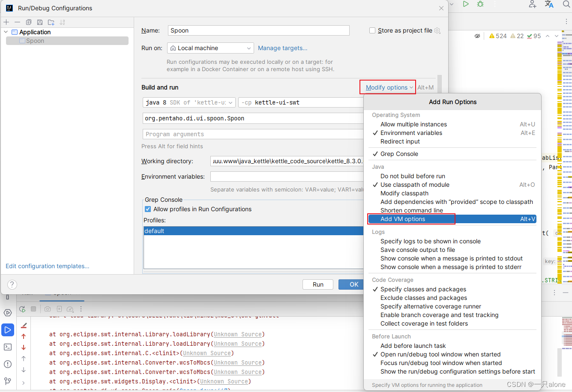Image resolution: width=572 pixels, height=392 pixels.
Task: Jump to next error with red down arrow
Action: point(24,347)
